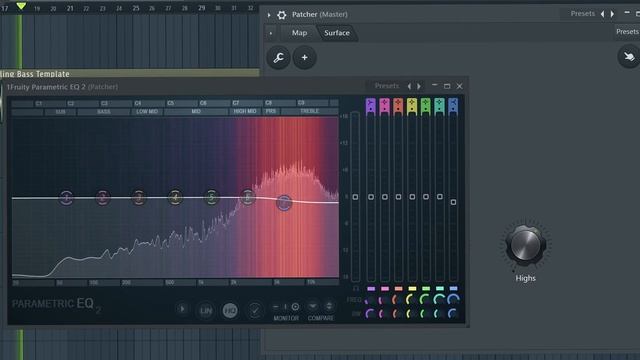Select band 5 filter type icon (green)

(426, 106)
